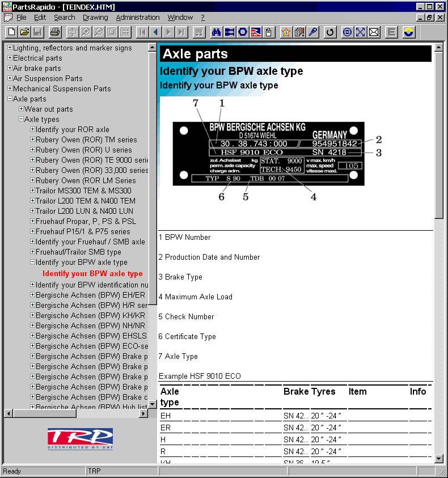
Task: Open the ? help menu
Action: (x=203, y=18)
